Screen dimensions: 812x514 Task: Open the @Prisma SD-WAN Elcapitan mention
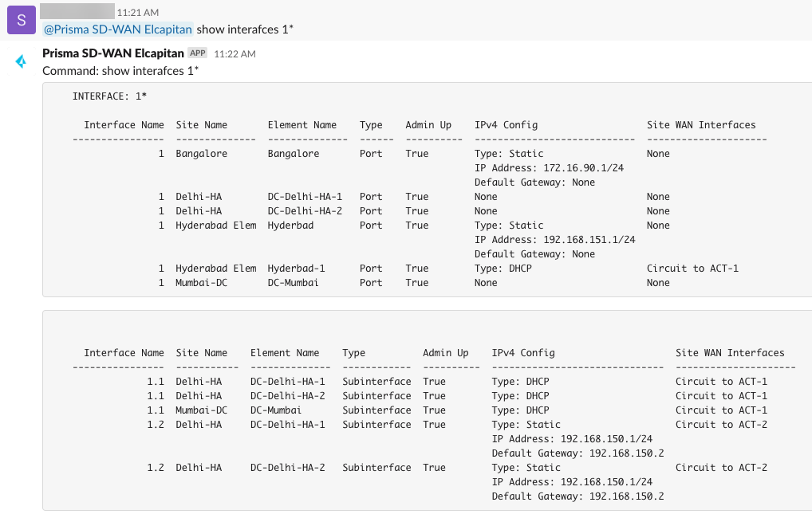point(118,29)
